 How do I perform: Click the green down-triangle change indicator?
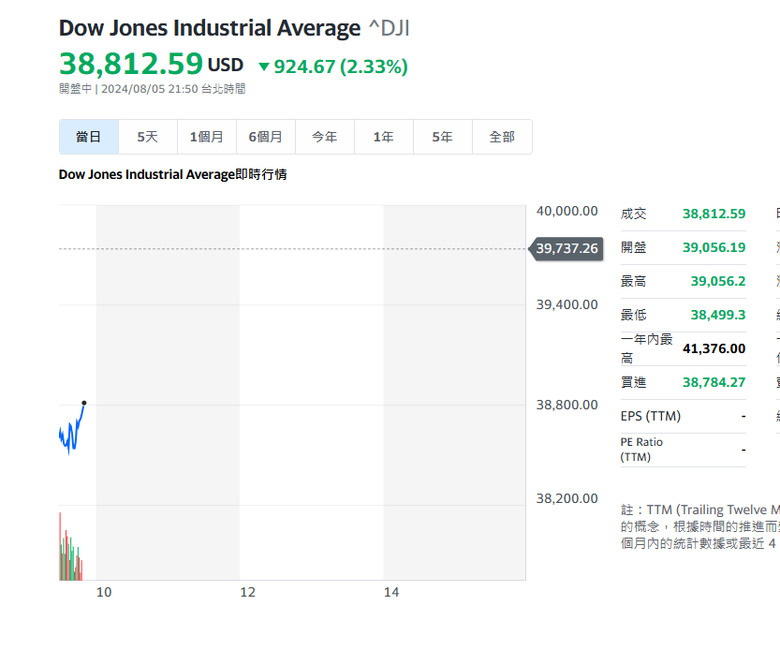(x=264, y=67)
